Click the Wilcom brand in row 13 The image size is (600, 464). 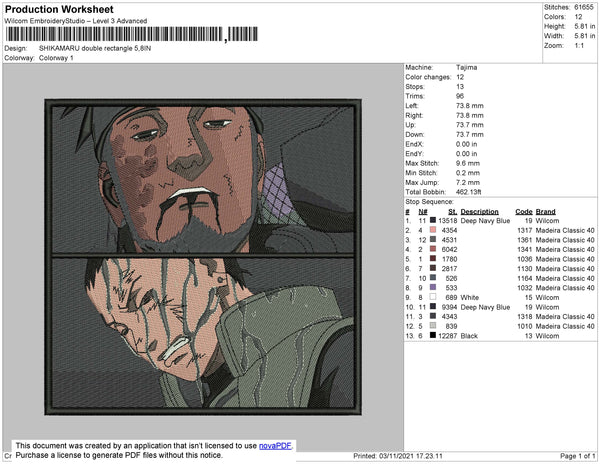(x=547, y=336)
